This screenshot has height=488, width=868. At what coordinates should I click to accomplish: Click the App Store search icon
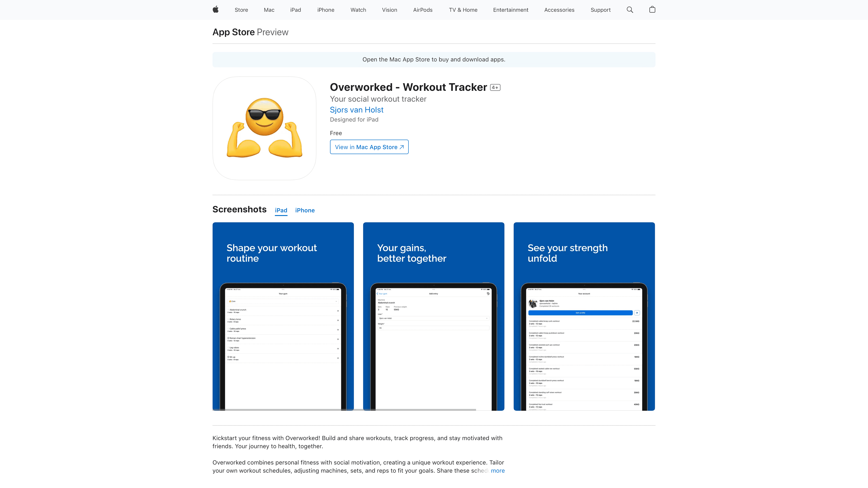630,9
